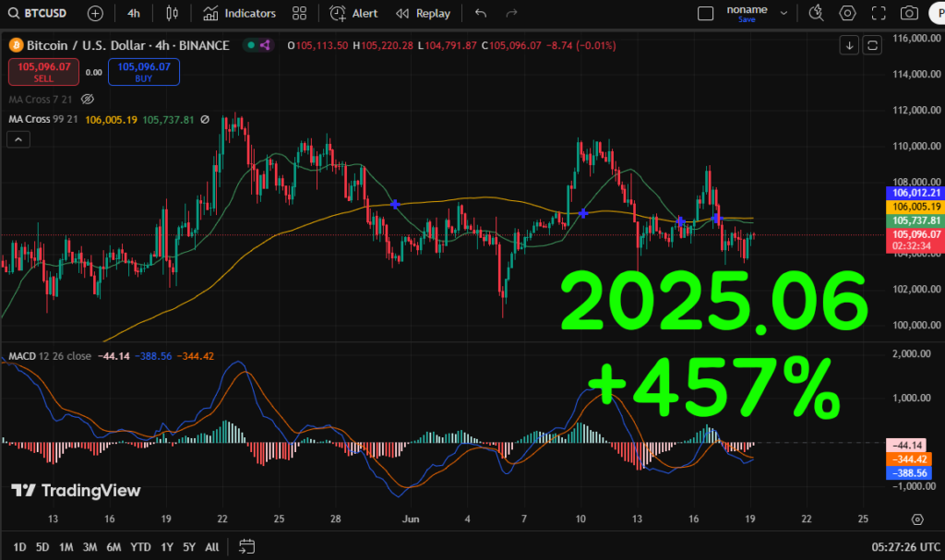945x560 pixels.
Task: Open the candlestick chart style selector
Action: click(x=173, y=13)
